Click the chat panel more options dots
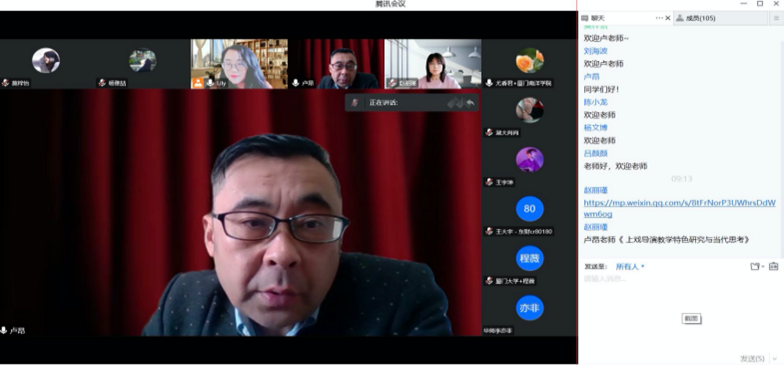The width and height of the screenshot is (784, 365). [x=659, y=18]
